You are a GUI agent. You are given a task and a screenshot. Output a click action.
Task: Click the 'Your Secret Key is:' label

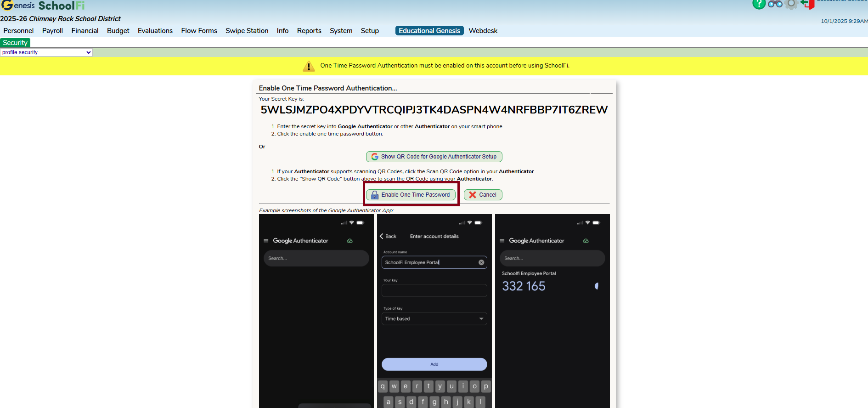tap(281, 99)
